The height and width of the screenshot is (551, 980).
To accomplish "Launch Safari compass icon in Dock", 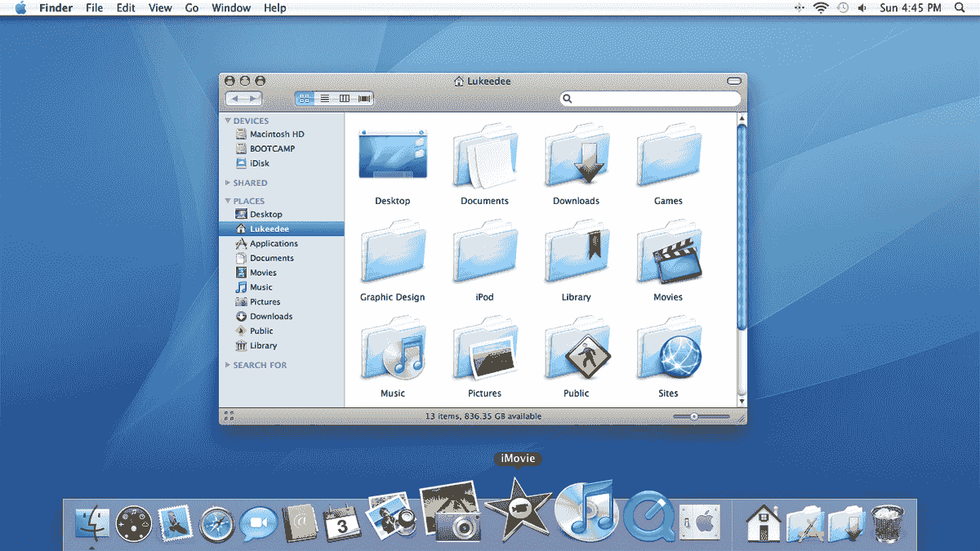I will point(217,523).
